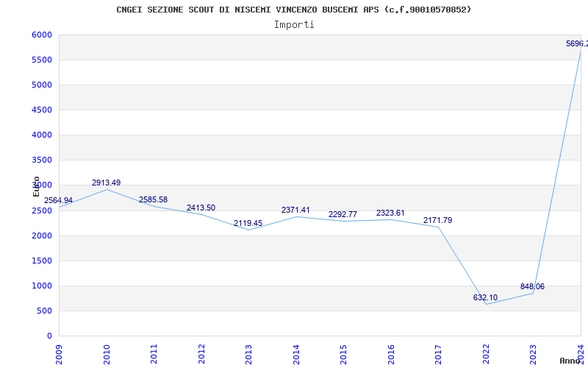
Task: Click the 2016 year axis label
Action: (391, 354)
